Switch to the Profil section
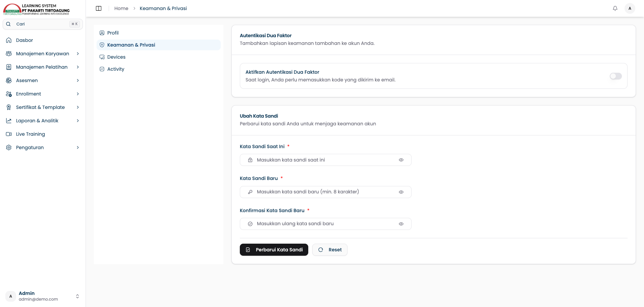Image resolution: width=644 pixels, height=307 pixels. [159, 33]
